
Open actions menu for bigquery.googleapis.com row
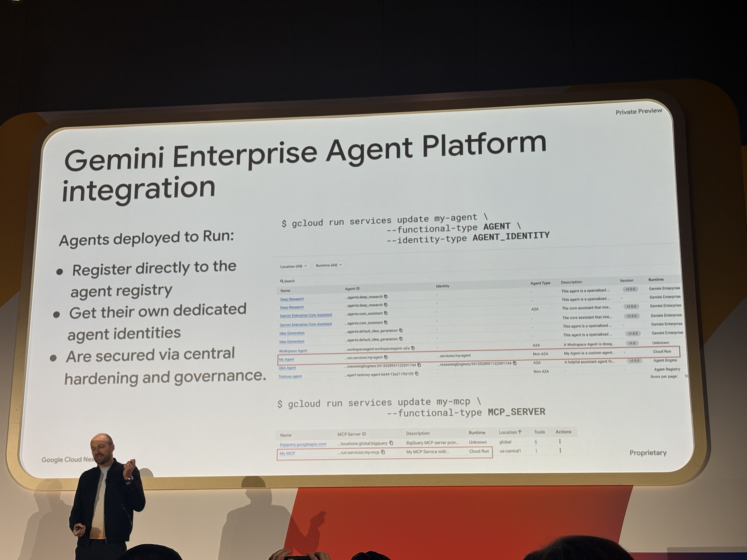click(x=560, y=441)
